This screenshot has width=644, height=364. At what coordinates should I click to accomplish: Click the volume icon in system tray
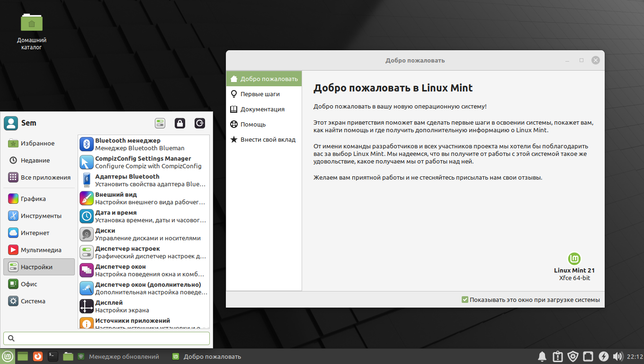(617, 356)
